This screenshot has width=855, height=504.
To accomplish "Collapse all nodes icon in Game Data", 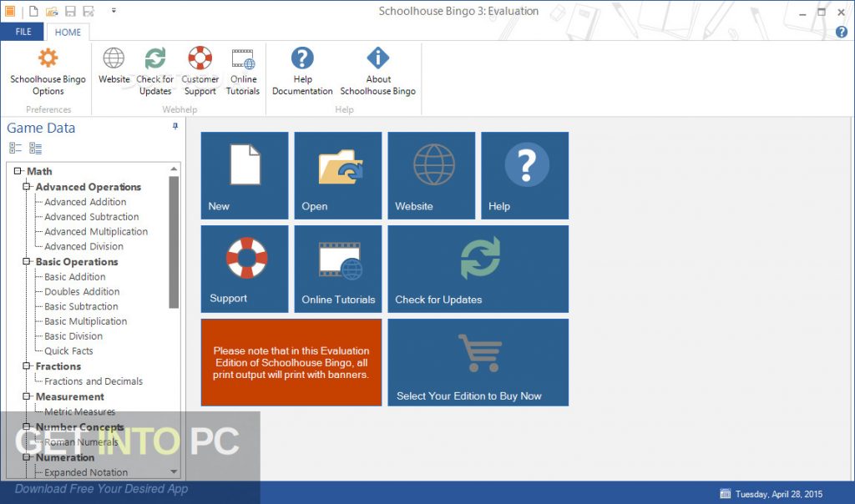I will click(15, 148).
